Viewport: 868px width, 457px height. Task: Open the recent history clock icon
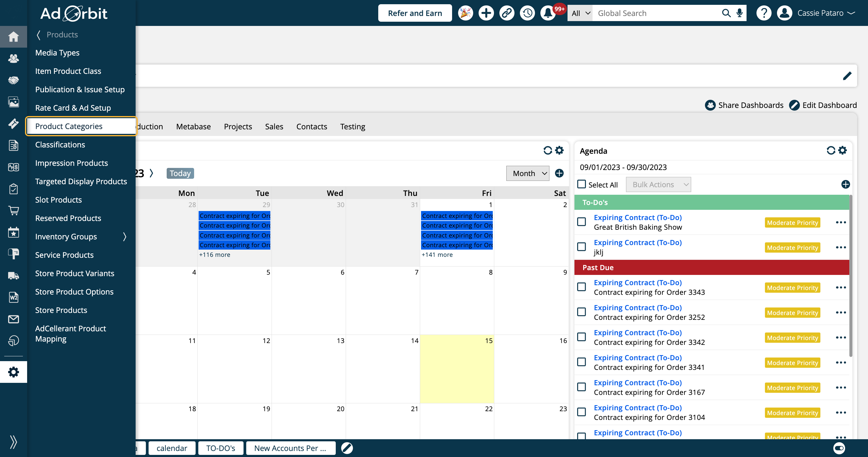coord(527,13)
